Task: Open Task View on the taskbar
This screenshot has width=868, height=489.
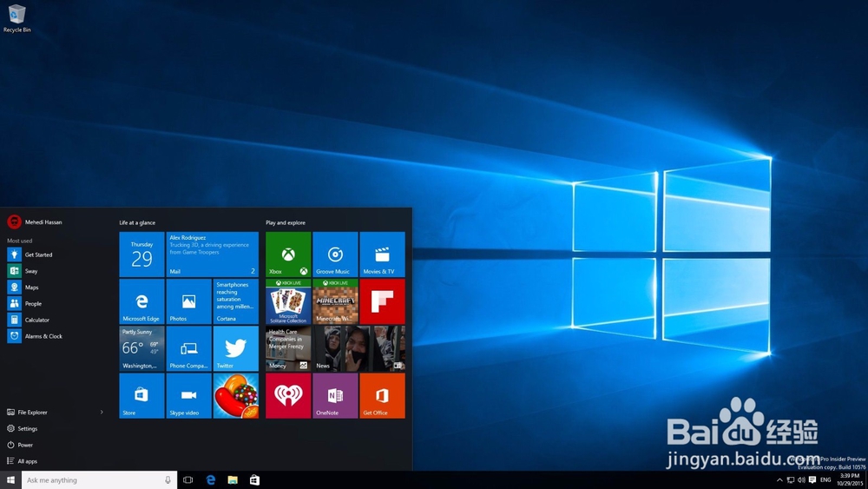Action: 188,480
